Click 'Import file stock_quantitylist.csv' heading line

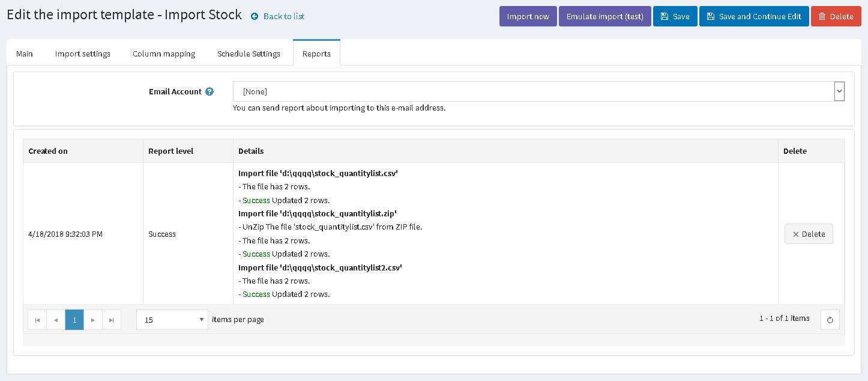(318, 173)
